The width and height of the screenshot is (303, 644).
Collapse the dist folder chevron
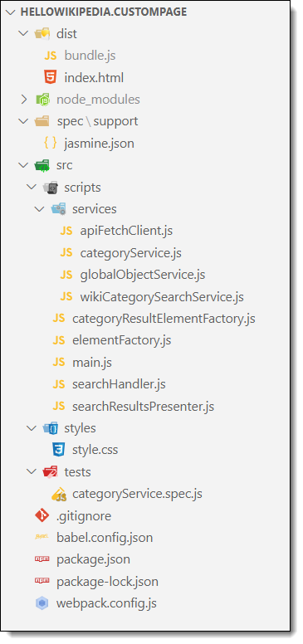pos(24,33)
